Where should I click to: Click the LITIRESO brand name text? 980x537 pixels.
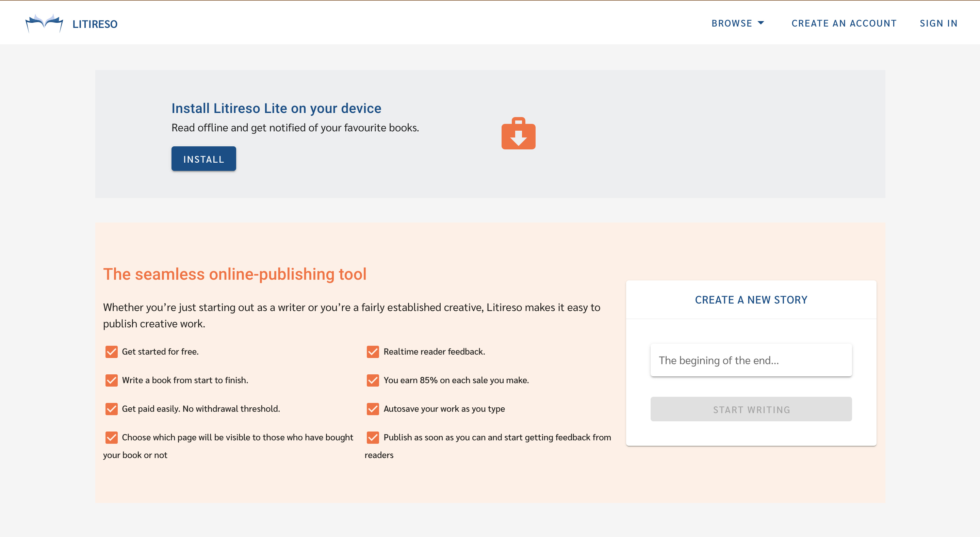tap(95, 24)
